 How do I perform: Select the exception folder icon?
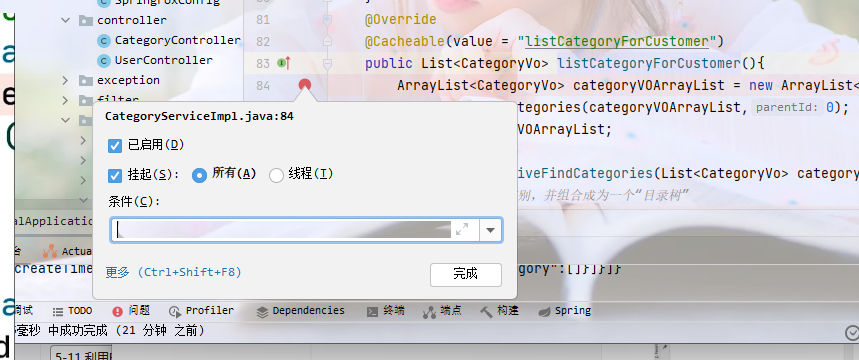(x=85, y=81)
